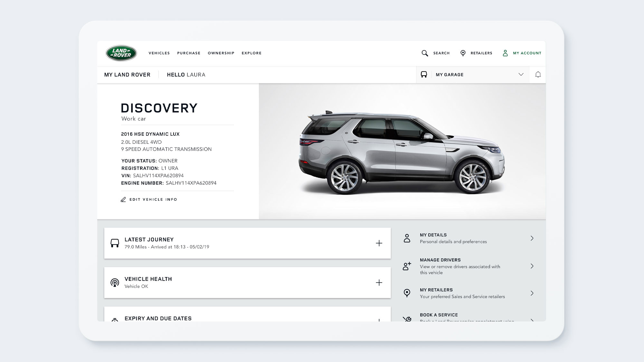Open My Retailers via its arrow

(532, 293)
